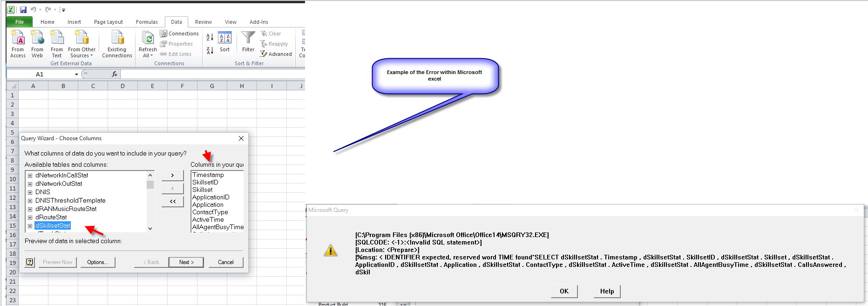Switch to the Add-Ins tab
This screenshot has width=868, height=306.
coord(259,22)
